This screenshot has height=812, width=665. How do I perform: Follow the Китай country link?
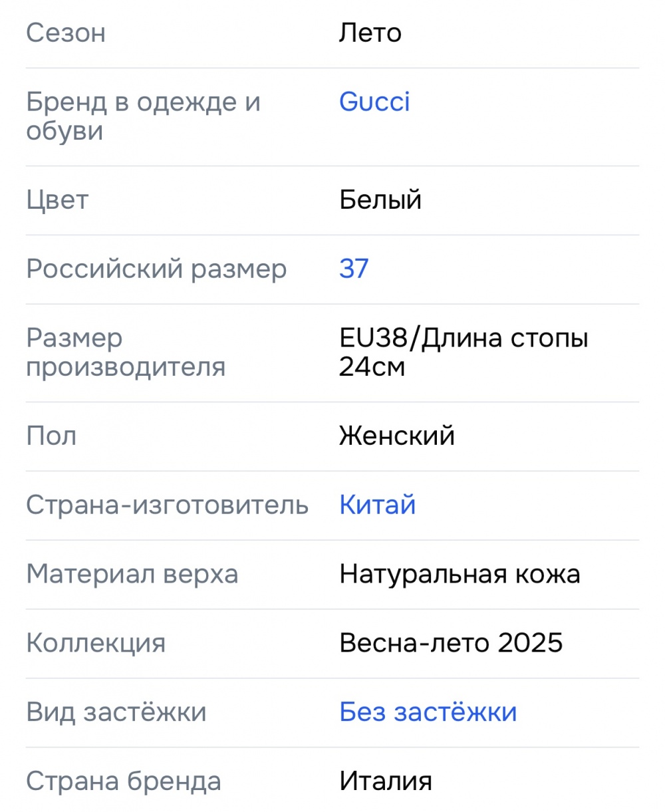pyautogui.click(x=378, y=505)
